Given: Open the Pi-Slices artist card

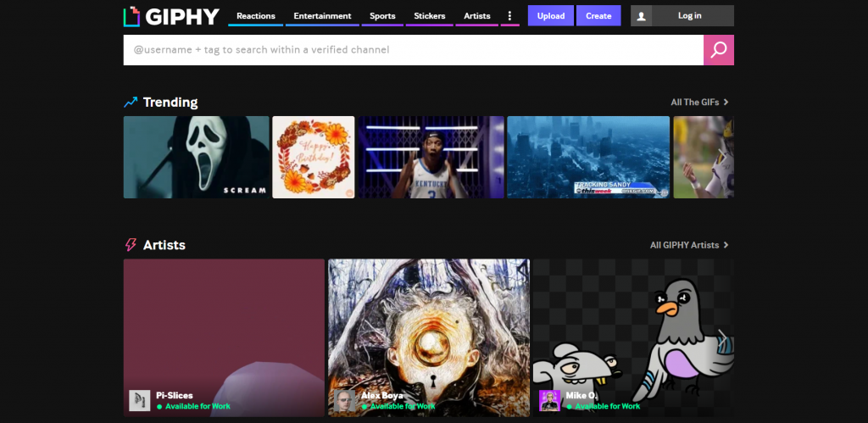Looking at the screenshot, I should point(224,337).
